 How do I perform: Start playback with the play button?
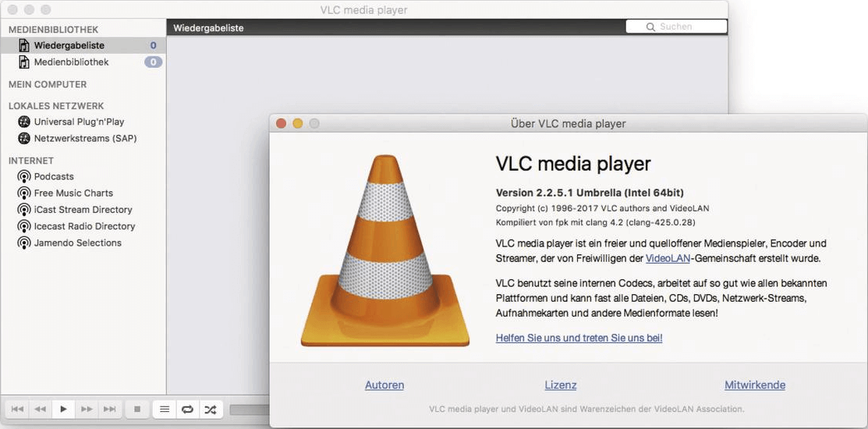[x=64, y=409]
